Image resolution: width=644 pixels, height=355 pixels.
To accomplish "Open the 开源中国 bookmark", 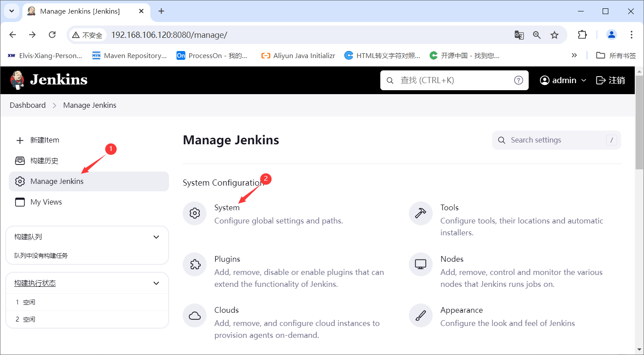I will pyautogui.click(x=465, y=55).
